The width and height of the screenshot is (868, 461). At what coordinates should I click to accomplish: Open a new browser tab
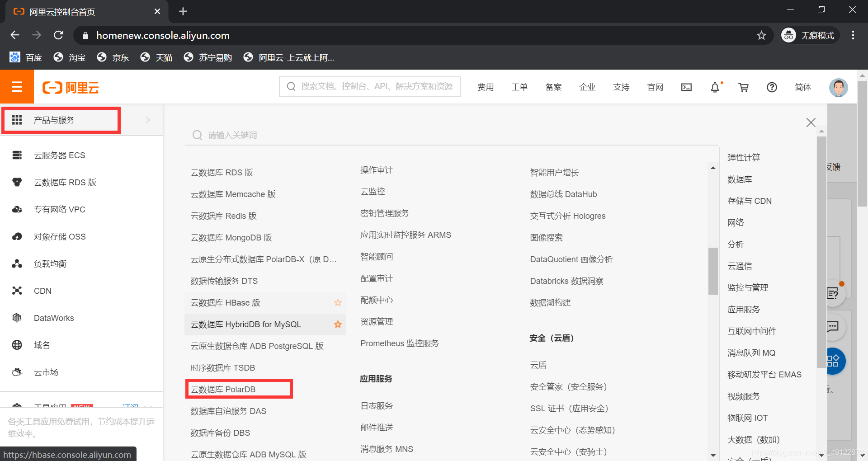[x=183, y=11]
